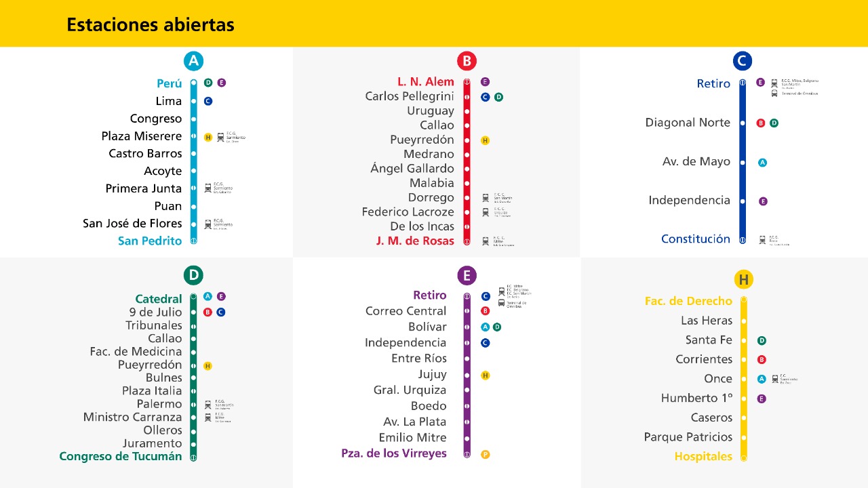Select Fac. de Derecho station

click(x=689, y=301)
